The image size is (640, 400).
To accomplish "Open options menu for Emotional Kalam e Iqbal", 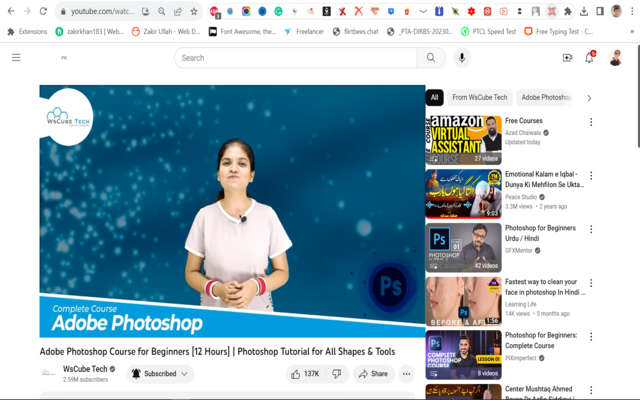I will click(x=591, y=176).
